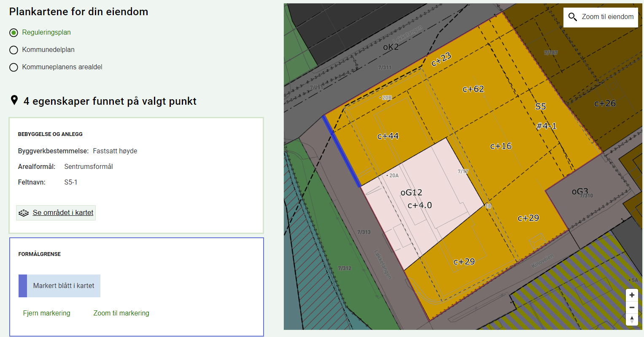The image size is (644, 337).
Task: Click the oK2 road area on map
Action: click(391, 47)
